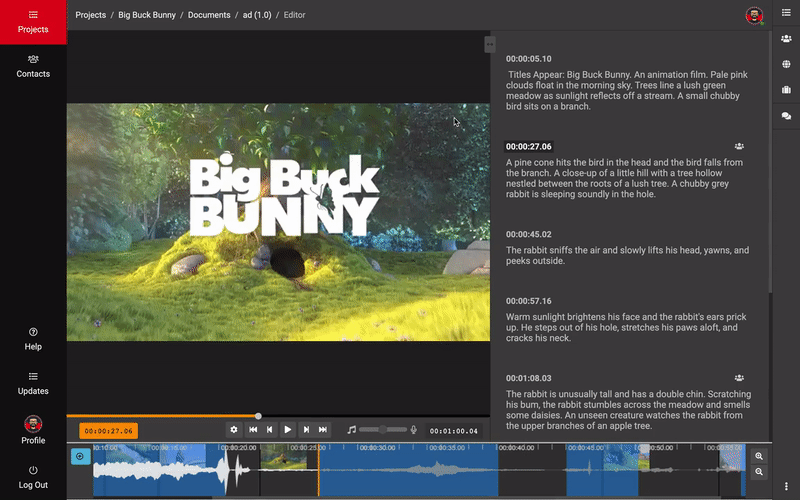Viewport: 800px width, 500px height.
Task: Open the globe panel in right sidebar
Action: pyautogui.click(x=786, y=65)
